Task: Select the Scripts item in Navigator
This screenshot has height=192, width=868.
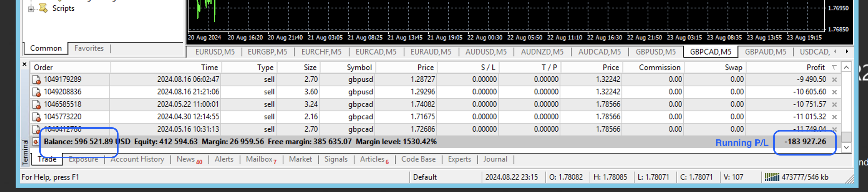Action: pyautogui.click(x=63, y=8)
